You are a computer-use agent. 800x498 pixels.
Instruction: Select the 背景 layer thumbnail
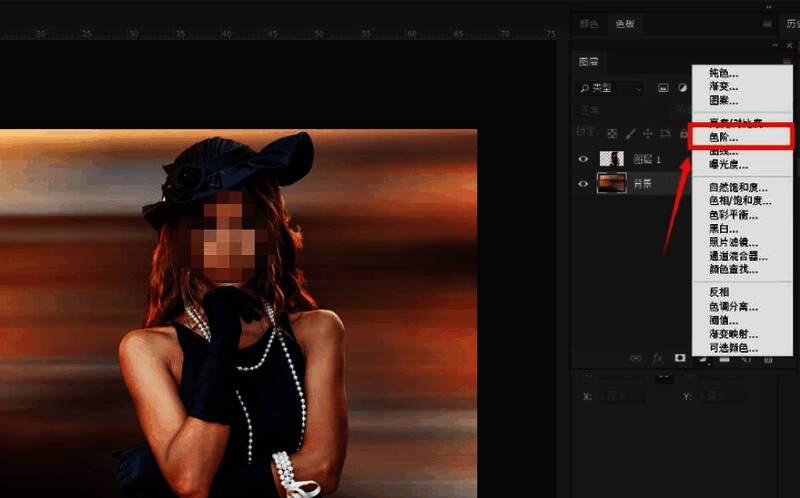click(x=611, y=182)
